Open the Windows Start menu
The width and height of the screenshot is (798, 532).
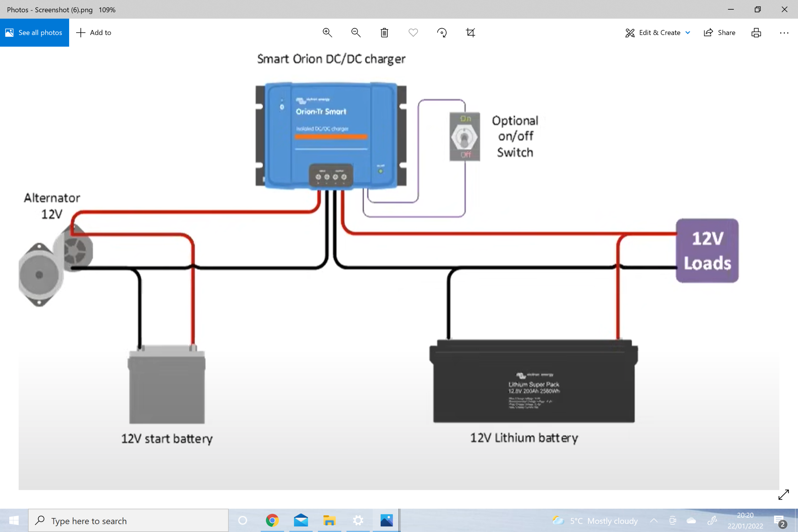click(x=14, y=520)
